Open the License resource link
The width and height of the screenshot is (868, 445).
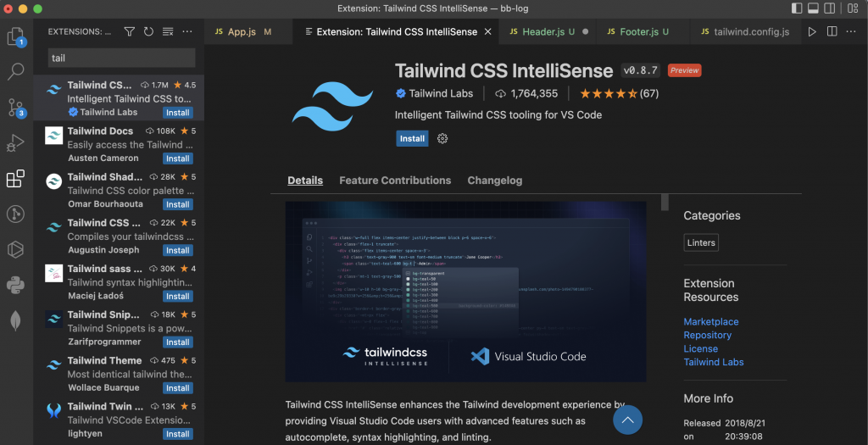click(x=701, y=348)
